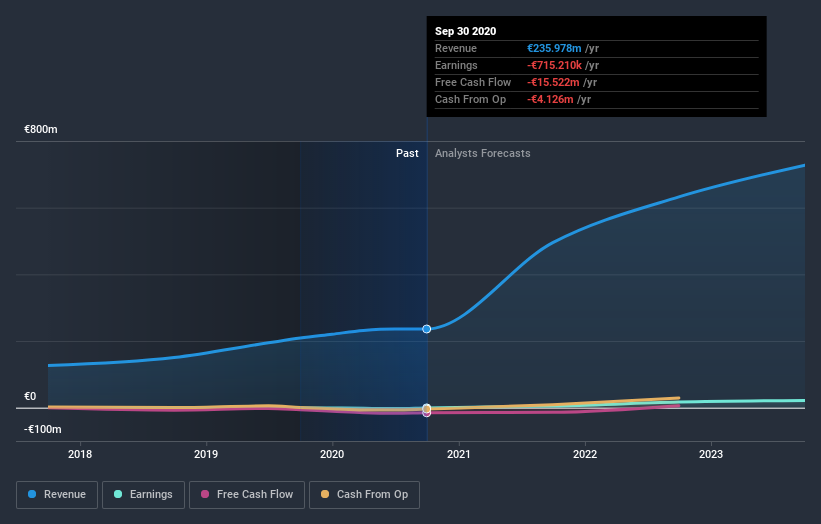The height and width of the screenshot is (524, 821).
Task: Click the -€715.210k earnings value
Action: (x=554, y=65)
